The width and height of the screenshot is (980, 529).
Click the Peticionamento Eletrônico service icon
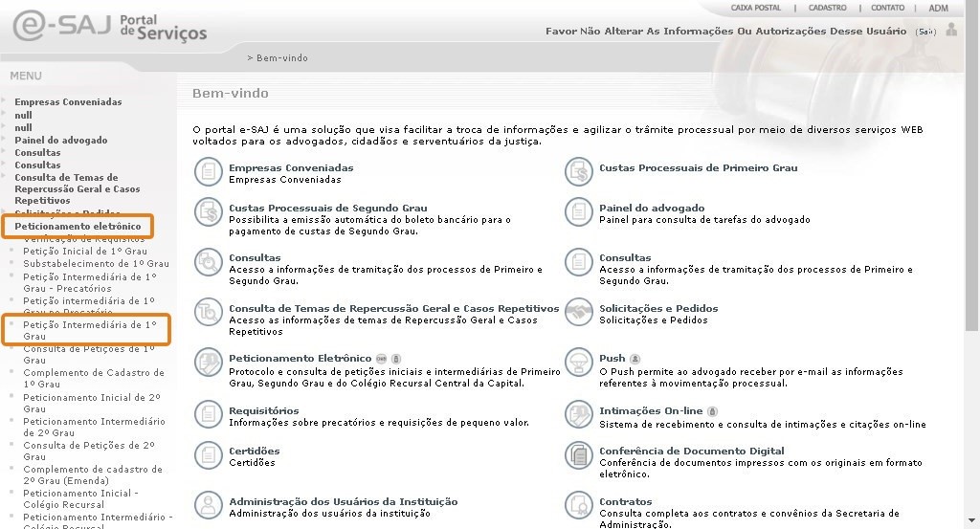208,363
